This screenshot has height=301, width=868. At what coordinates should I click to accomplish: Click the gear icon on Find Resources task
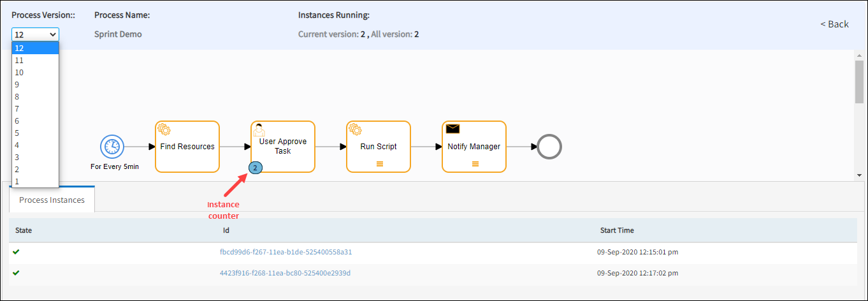click(164, 129)
